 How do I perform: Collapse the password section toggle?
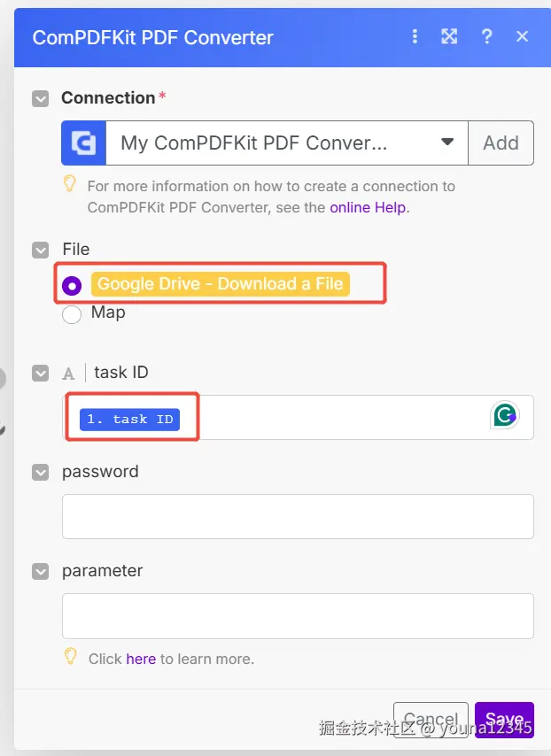(x=40, y=473)
